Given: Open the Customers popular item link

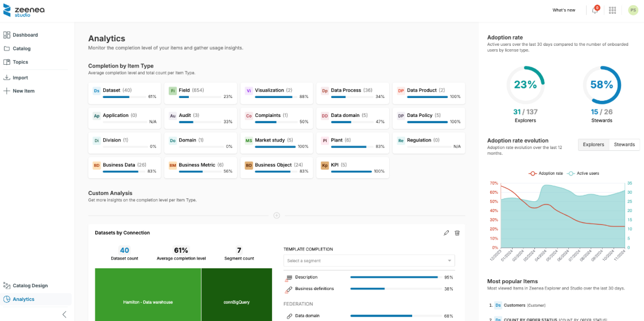Looking at the screenshot, I should pos(513,306).
